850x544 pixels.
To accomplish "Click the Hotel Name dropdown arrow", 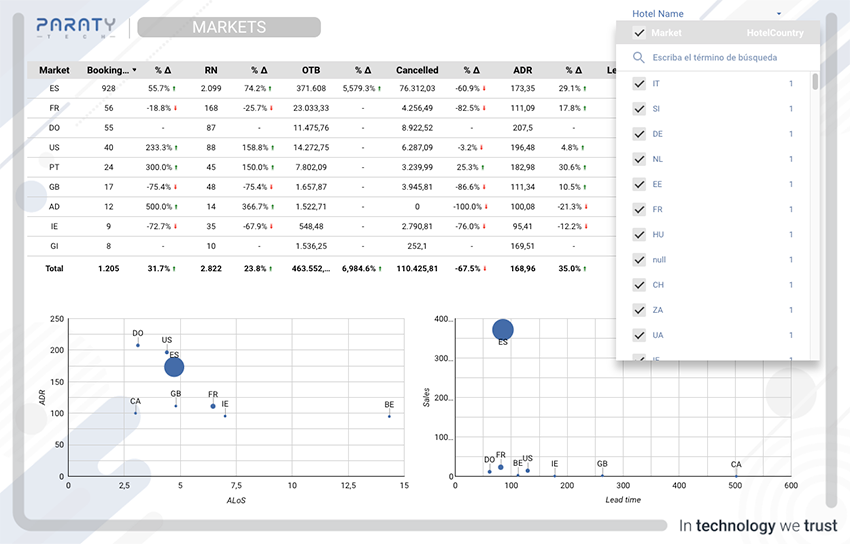I will pyautogui.click(x=779, y=14).
